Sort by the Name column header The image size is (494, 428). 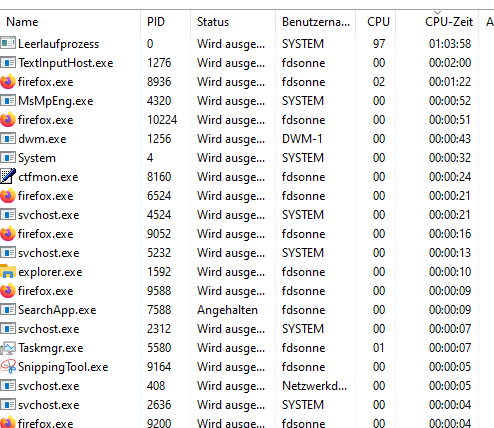coord(22,22)
